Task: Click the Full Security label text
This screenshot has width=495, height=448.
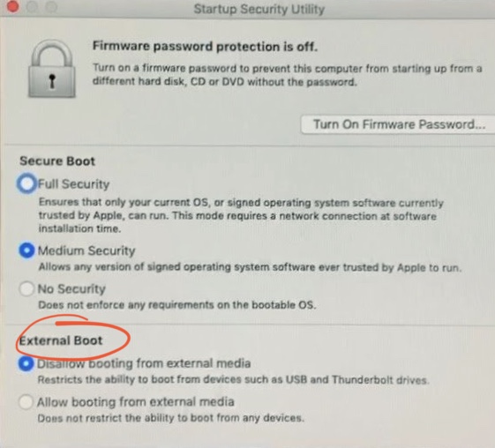Action: [73, 184]
